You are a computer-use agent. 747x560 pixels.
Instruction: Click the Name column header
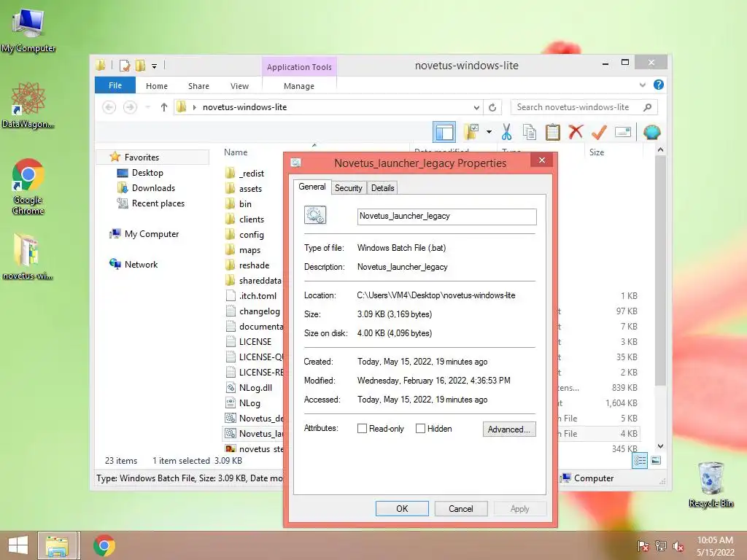coord(236,152)
